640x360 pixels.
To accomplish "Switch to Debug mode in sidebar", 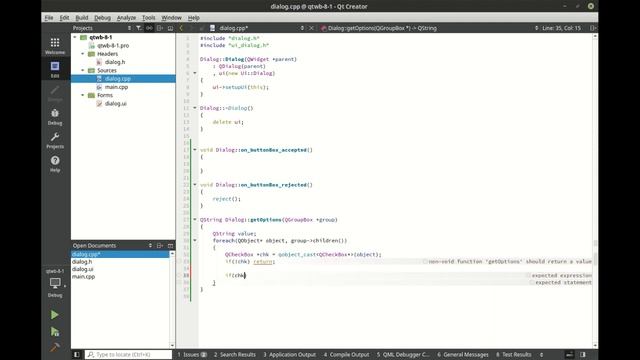I will (55, 117).
